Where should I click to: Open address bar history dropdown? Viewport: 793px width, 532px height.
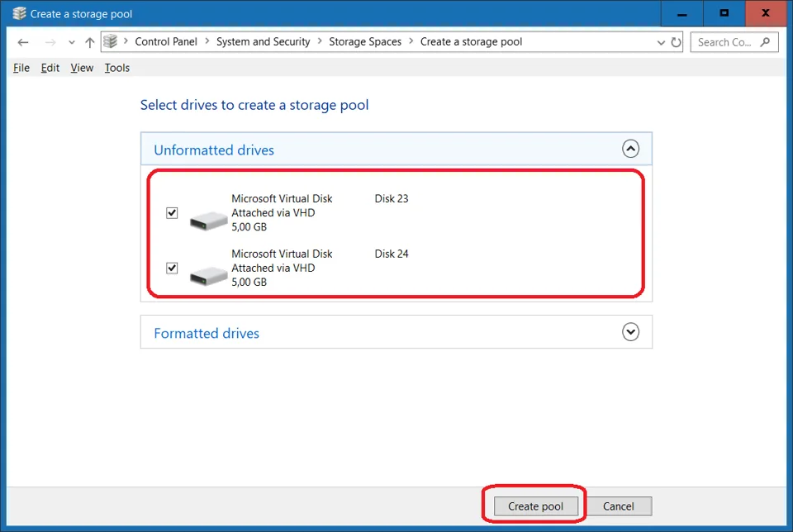pos(661,42)
